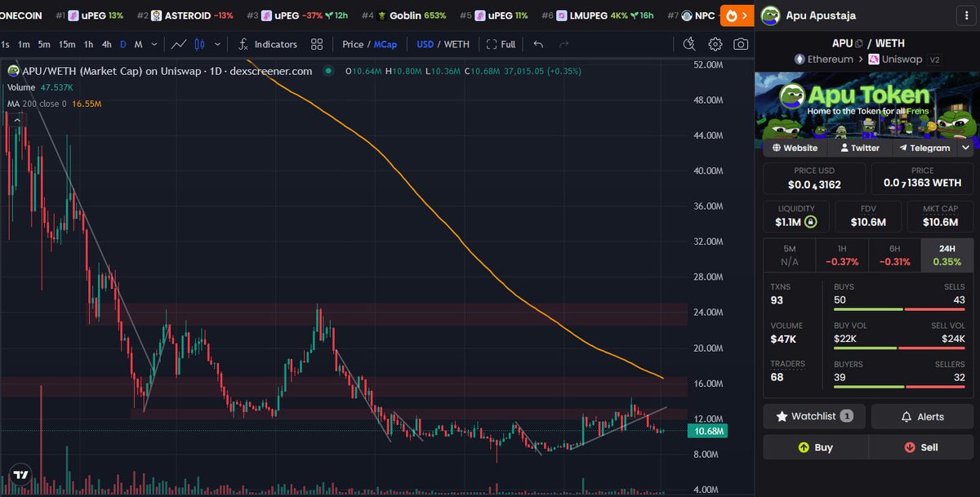Set timeframe to 4h
Viewport: 980px width, 497px height.
(106, 44)
